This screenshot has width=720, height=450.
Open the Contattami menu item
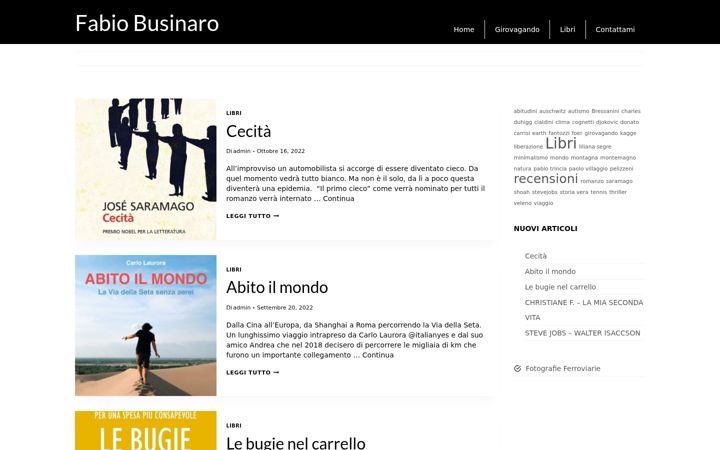(615, 29)
